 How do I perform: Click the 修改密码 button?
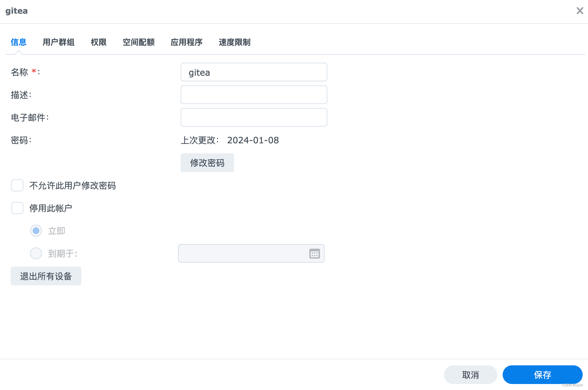(x=207, y=163)
